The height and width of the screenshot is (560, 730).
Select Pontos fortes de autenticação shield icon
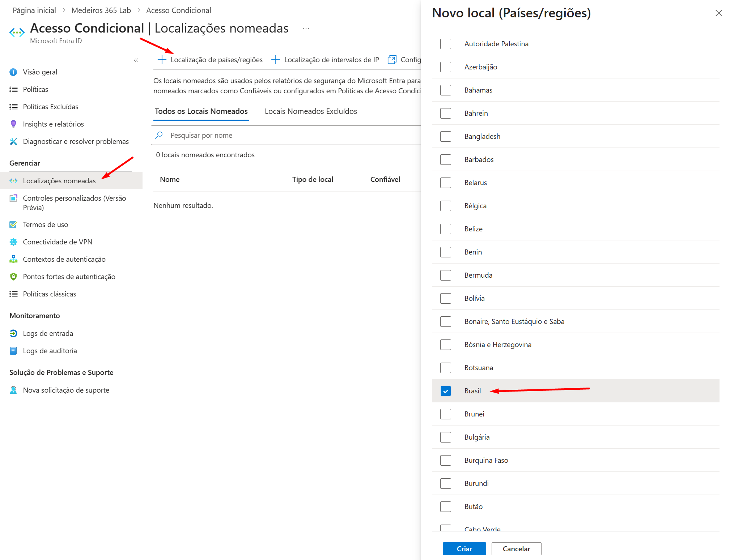pyautogui.click(x=13, y=277)
